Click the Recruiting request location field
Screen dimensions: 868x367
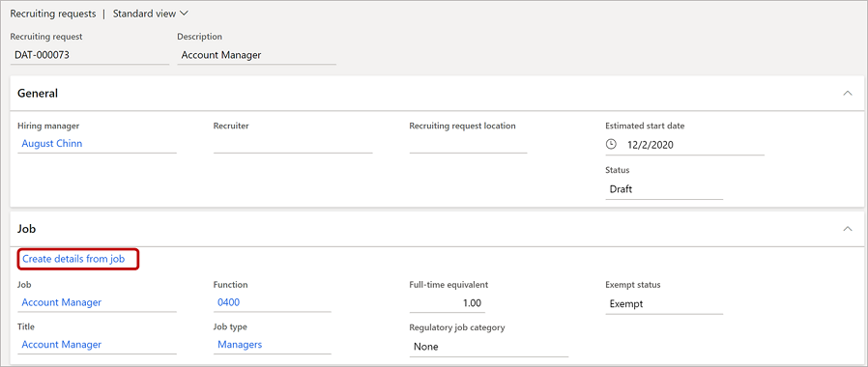469,144
